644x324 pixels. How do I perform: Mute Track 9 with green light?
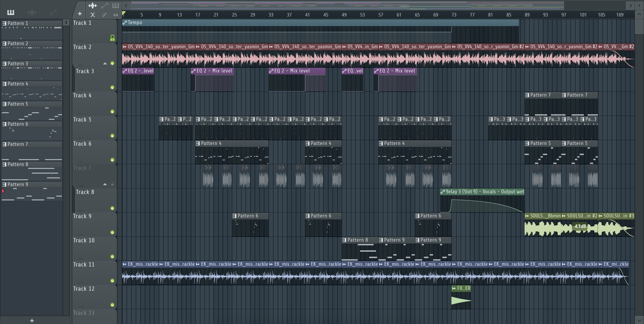tap(112, 232)
